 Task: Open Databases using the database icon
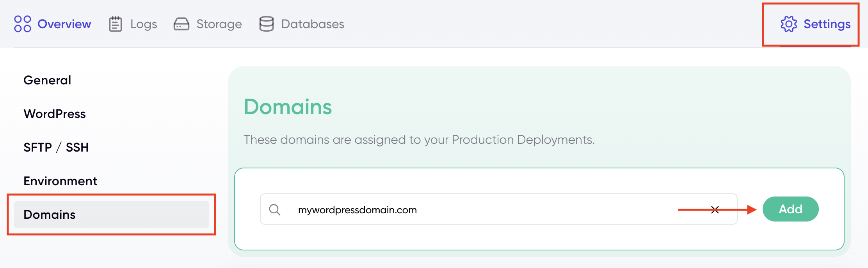click(267, 23)
